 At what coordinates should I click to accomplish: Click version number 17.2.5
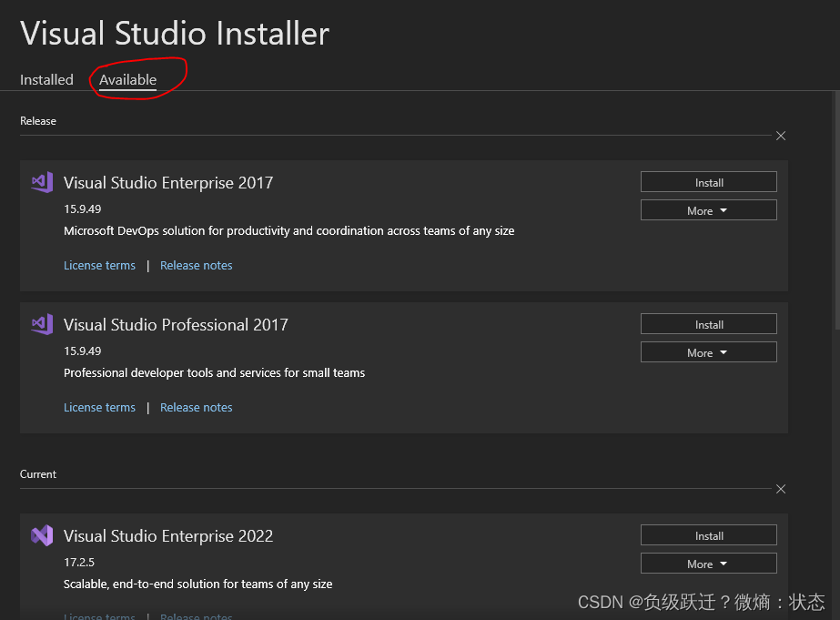click(79, 562)
